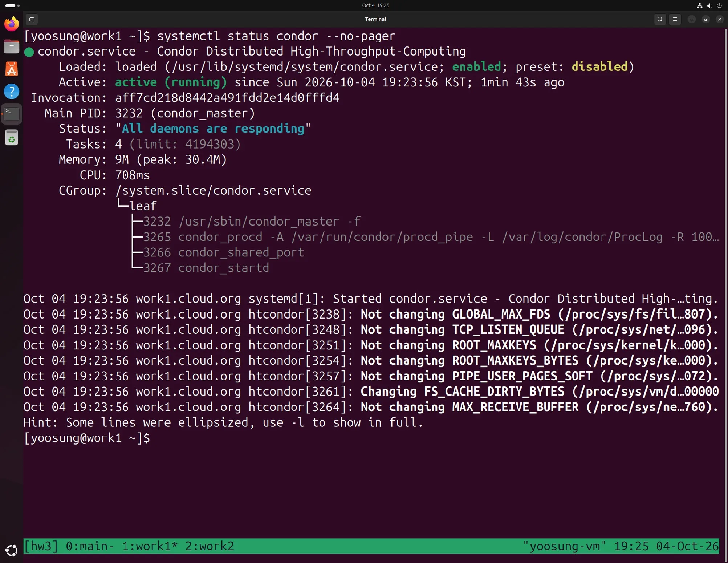Click the tmux session name [hw3]

[x=41, y=546]
